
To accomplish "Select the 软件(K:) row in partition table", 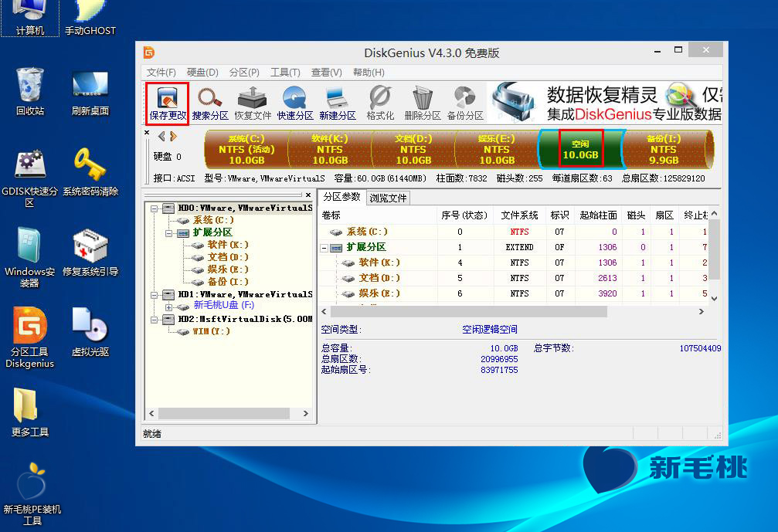I will point(514,263).
